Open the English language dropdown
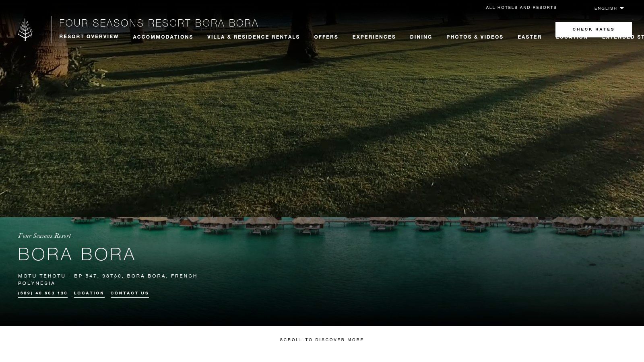Image resolution: width=644 pixels, height=362 pixels. 609,8
